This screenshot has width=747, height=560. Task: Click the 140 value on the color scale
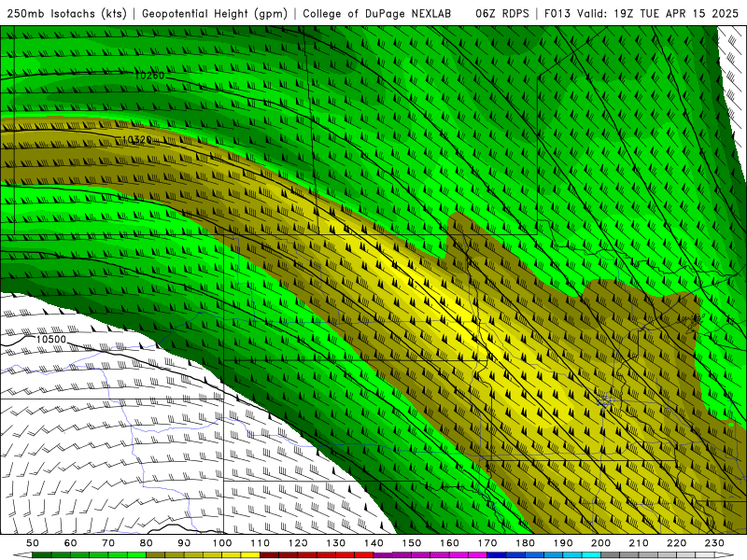[374, 543]
